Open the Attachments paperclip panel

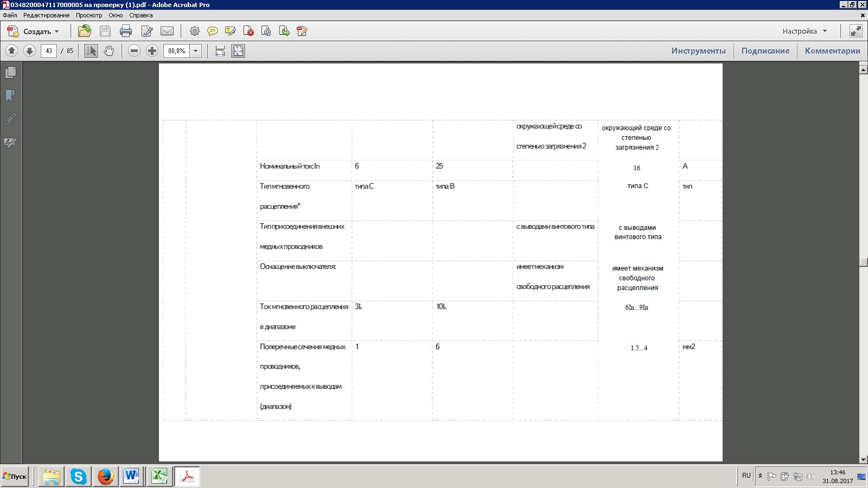click(10, 119)
